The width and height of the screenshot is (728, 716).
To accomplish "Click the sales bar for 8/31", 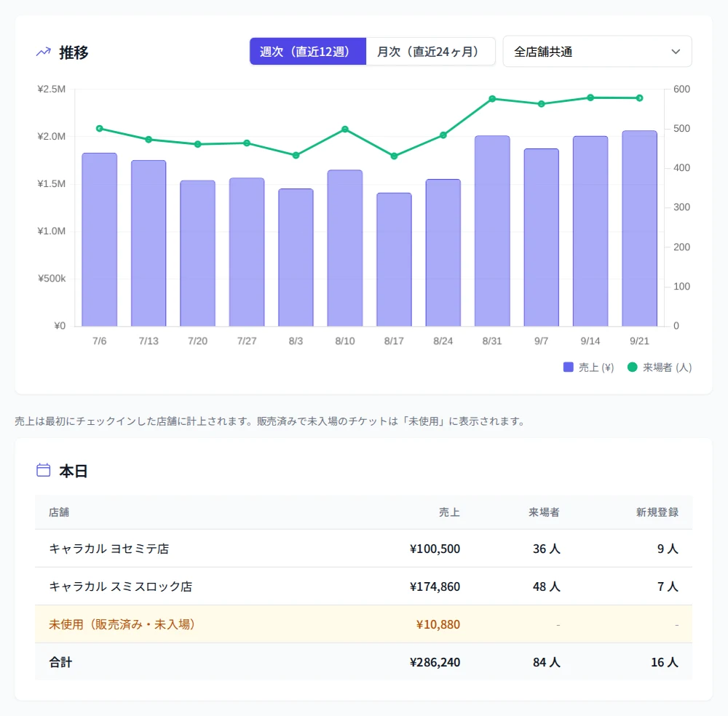I will tap(492, 231).
